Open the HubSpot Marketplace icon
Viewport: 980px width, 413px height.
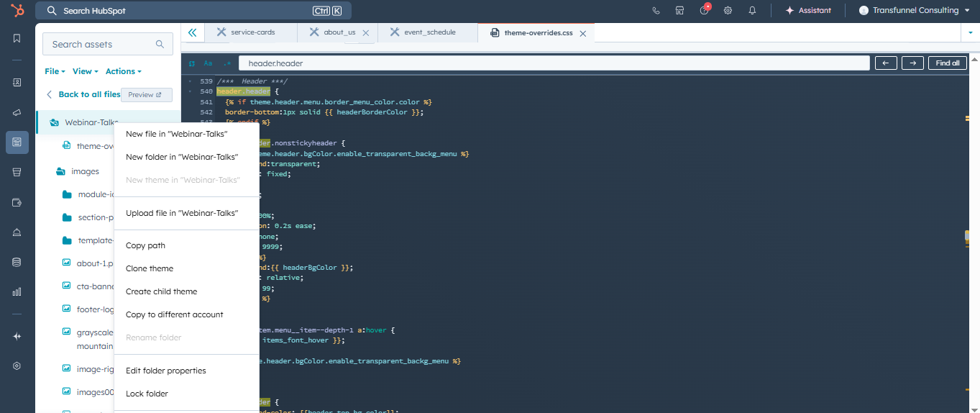coord(679,11)
